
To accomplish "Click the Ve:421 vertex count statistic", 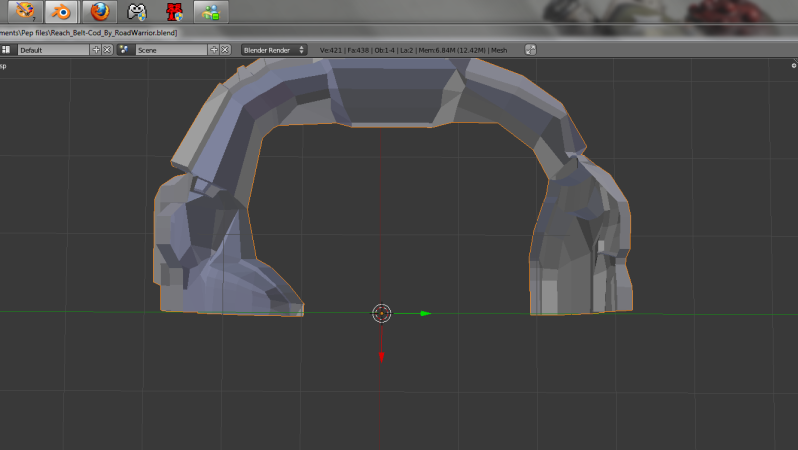I will pos(331,50).
